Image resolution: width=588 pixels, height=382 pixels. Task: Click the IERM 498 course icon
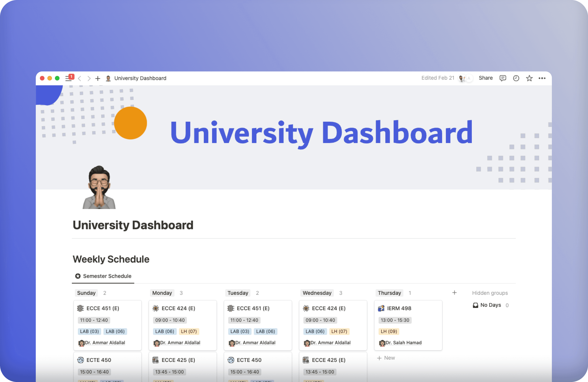[x=381, y=308]
